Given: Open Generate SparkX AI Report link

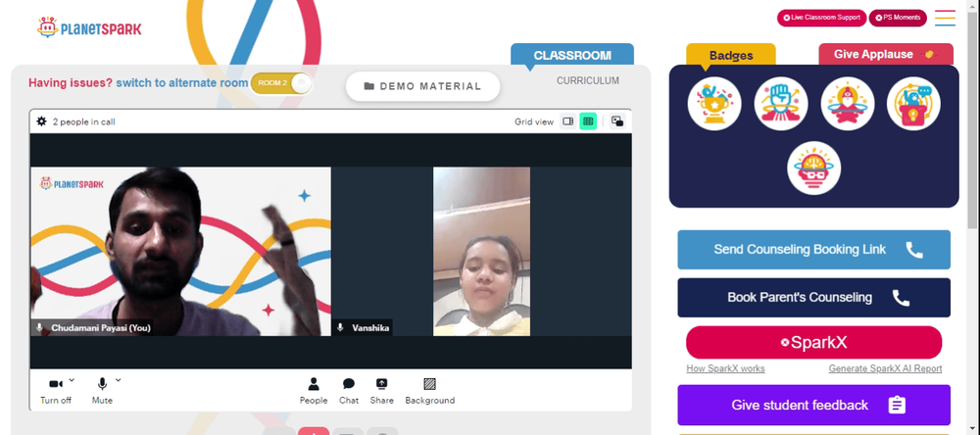Looking at the screenshot, I should (x=885, y=368).
